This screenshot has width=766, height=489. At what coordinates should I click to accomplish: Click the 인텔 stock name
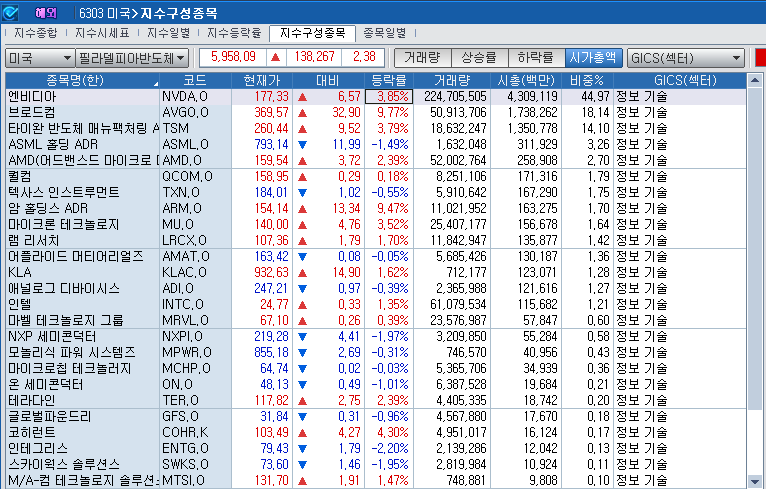pos(20,305)
